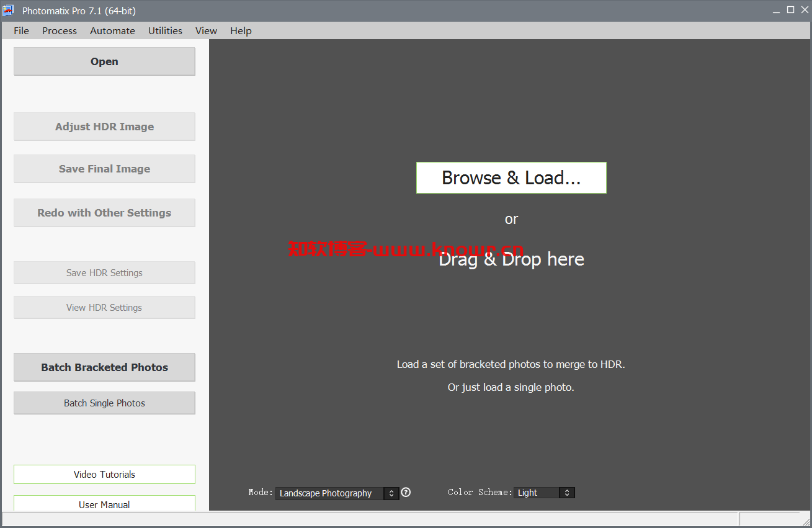Screen dimensions: 812x528
Task: Click the 'Drag & Drop here' text
Action: 511,259
